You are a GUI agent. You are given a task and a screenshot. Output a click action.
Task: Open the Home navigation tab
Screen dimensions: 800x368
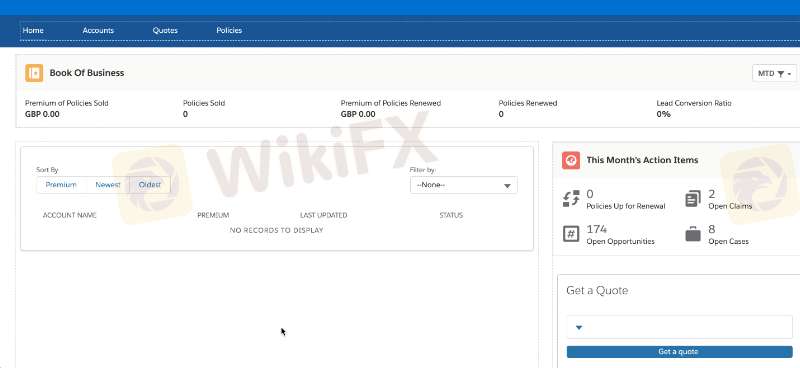[x=33, y=31]
